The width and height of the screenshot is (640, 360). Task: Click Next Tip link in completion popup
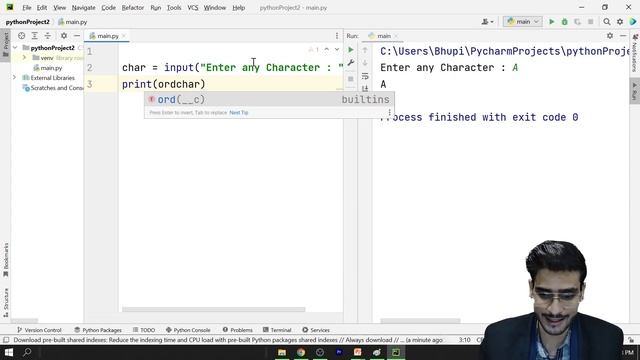239,112
